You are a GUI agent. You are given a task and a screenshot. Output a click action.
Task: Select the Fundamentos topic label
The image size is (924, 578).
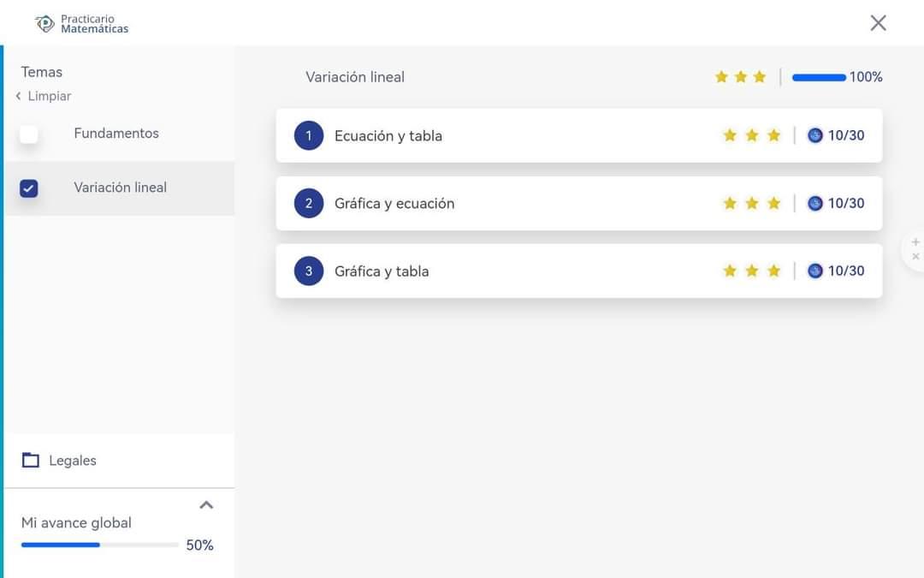click(116, 134)
